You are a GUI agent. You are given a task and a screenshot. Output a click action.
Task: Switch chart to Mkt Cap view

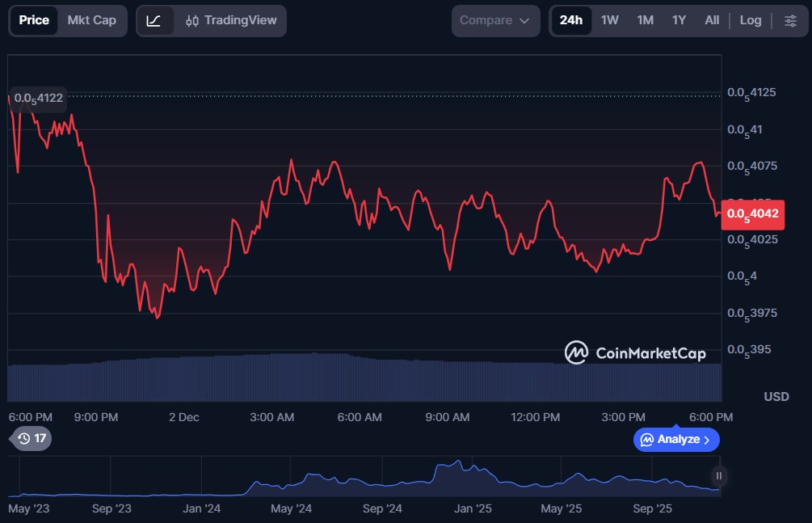tap(91, 20)
